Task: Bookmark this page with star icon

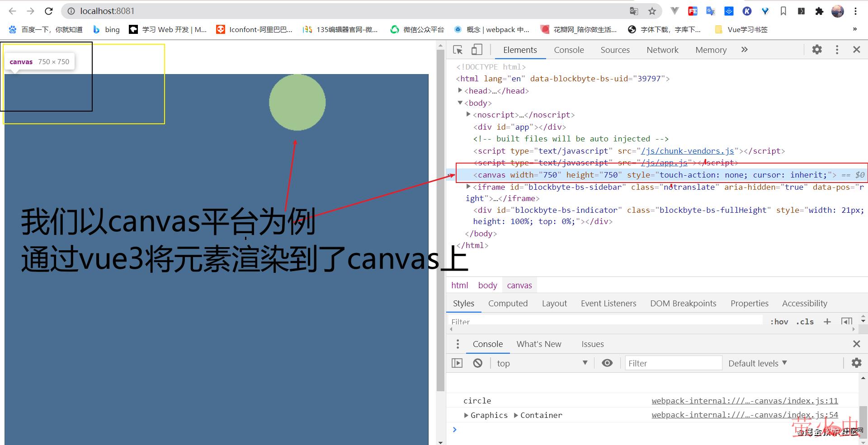Action: pos(652,11)
